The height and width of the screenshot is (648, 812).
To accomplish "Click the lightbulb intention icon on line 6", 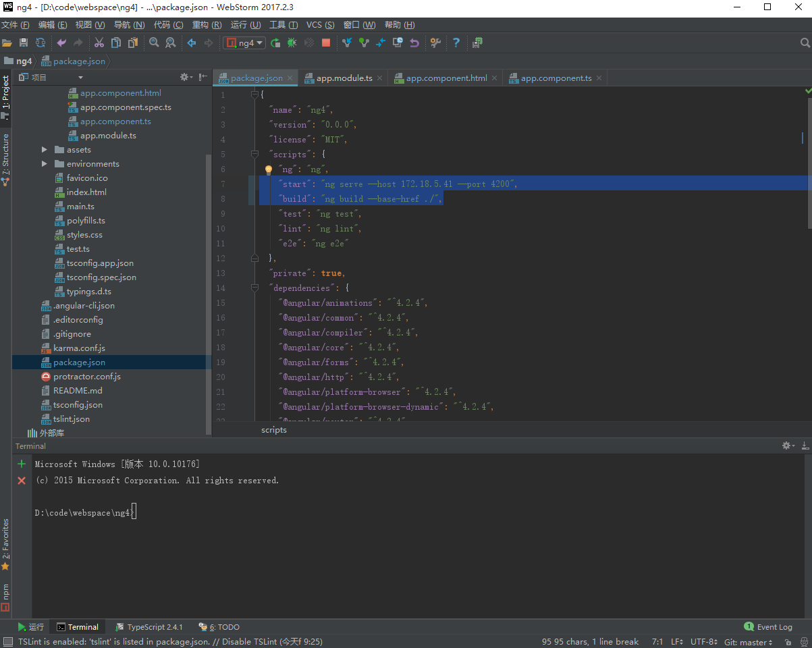I will tap(269, 169).
